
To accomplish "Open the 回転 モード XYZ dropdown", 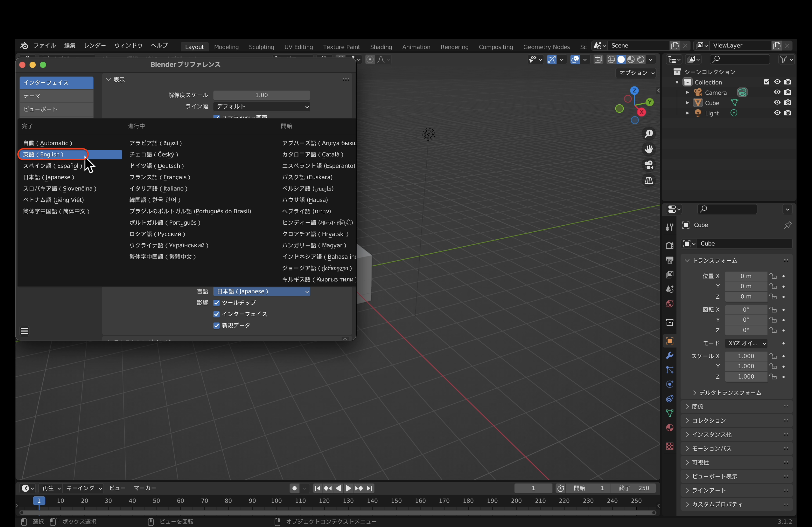I will [746, 343].
